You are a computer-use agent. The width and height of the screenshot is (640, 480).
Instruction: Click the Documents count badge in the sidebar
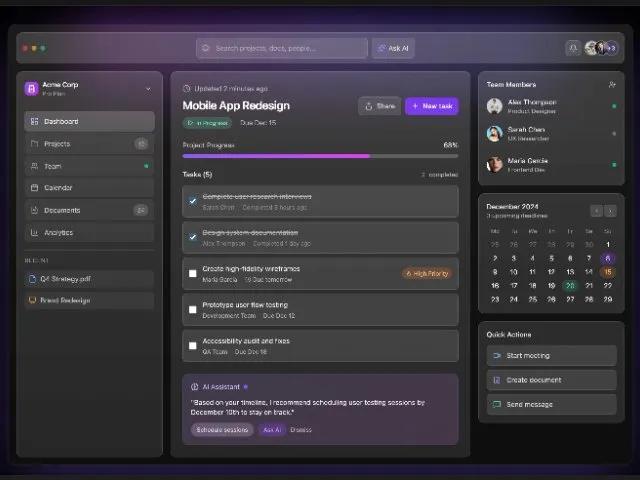click(x=141, y=210)
